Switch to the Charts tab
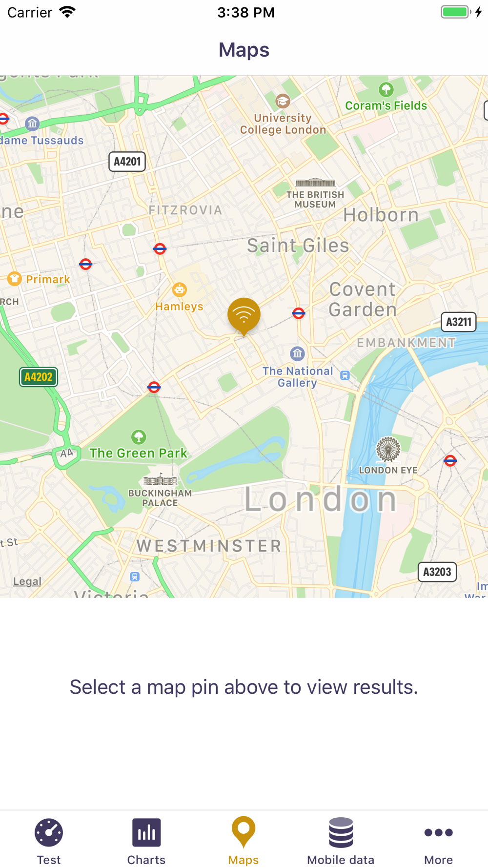 [146, 841]
